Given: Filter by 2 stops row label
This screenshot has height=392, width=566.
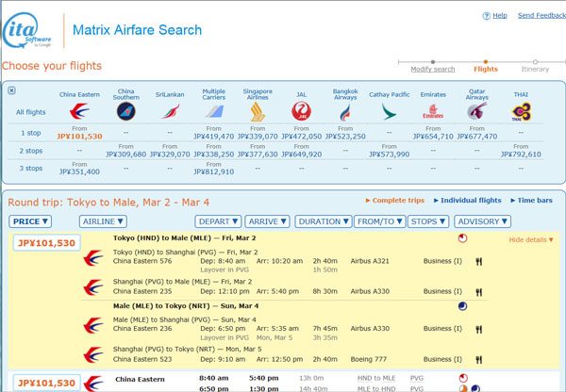Looking at the screenshot, I should coord(31,151).
